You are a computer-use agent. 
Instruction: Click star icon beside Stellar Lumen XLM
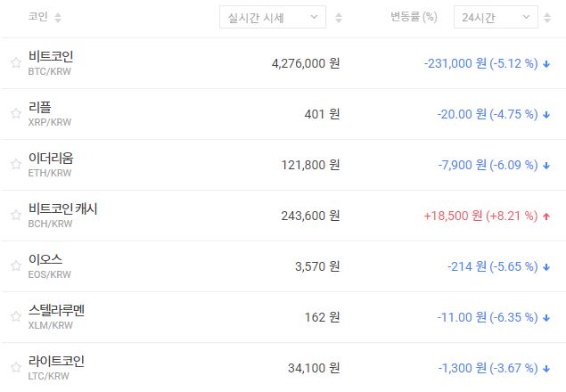point(15,317)
